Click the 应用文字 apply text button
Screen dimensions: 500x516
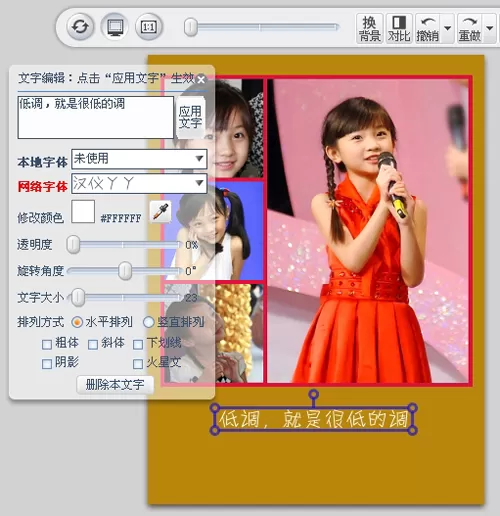click(x=190, y=117)
